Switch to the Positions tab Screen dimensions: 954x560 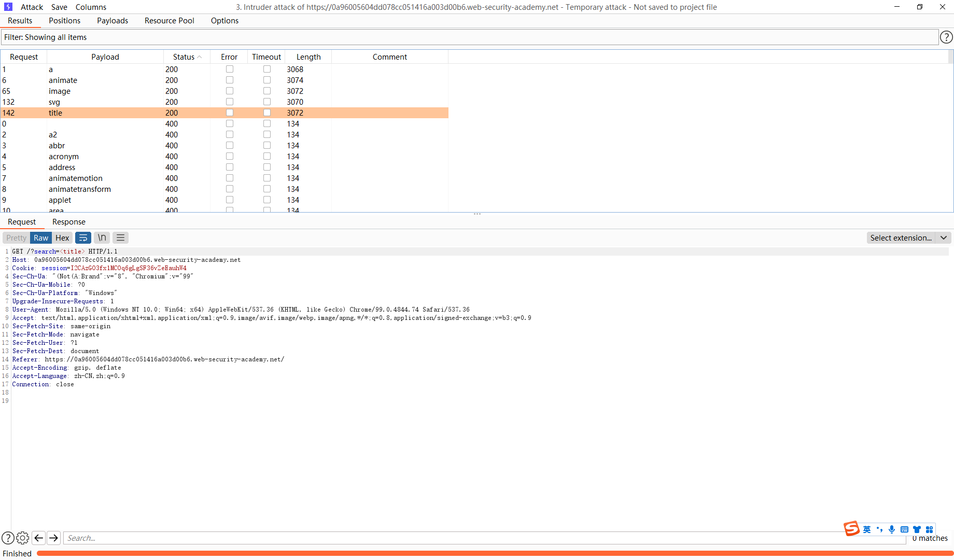[x=64, y=20]
